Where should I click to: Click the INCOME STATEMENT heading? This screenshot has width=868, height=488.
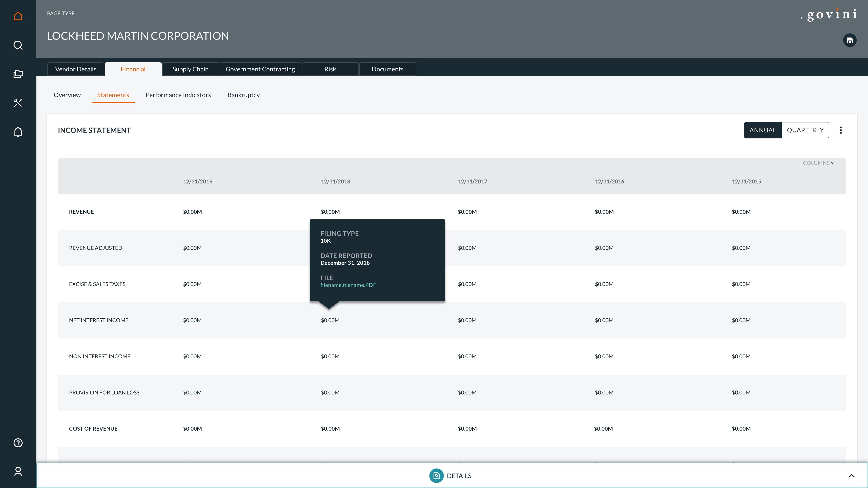[x=94, y=130]
